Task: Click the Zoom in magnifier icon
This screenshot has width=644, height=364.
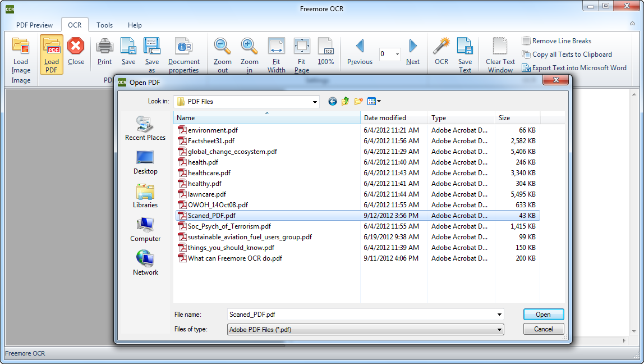Action: click(x=249, y=46)
